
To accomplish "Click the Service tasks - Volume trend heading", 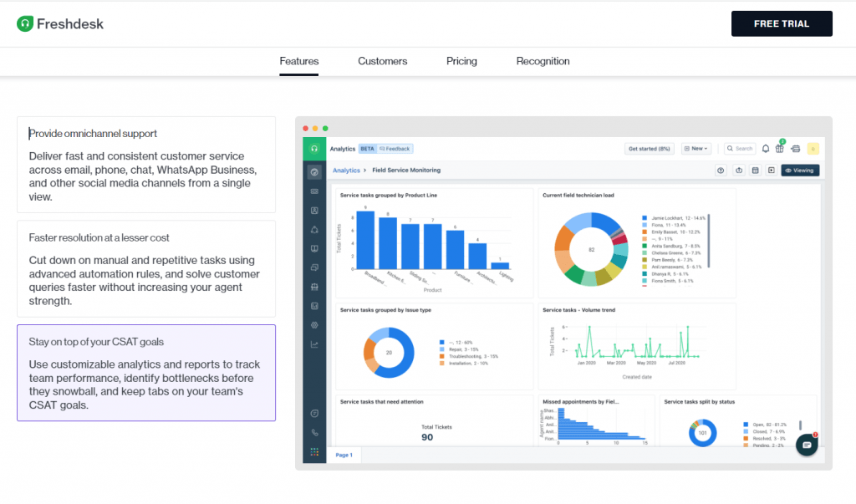I will [578, 309].
